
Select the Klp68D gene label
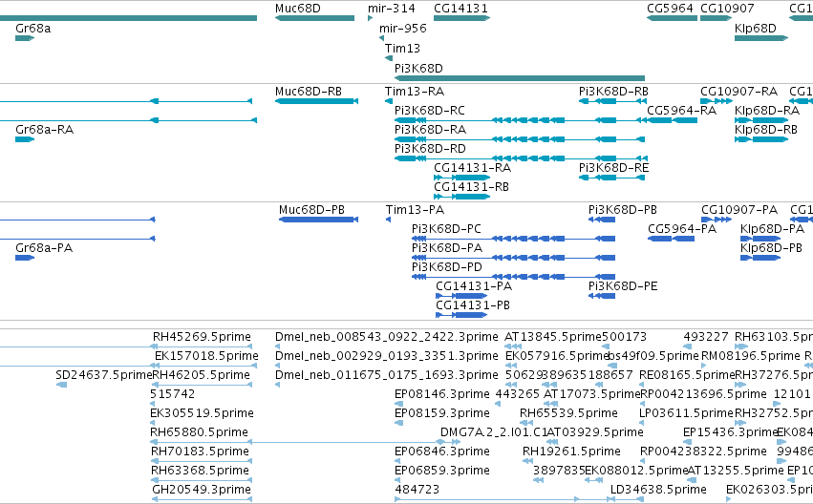[x=755, y=29]
